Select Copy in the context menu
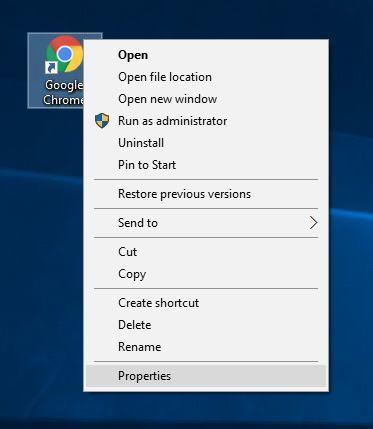This screenshot has height=429, width=373. tap(206, 274)
